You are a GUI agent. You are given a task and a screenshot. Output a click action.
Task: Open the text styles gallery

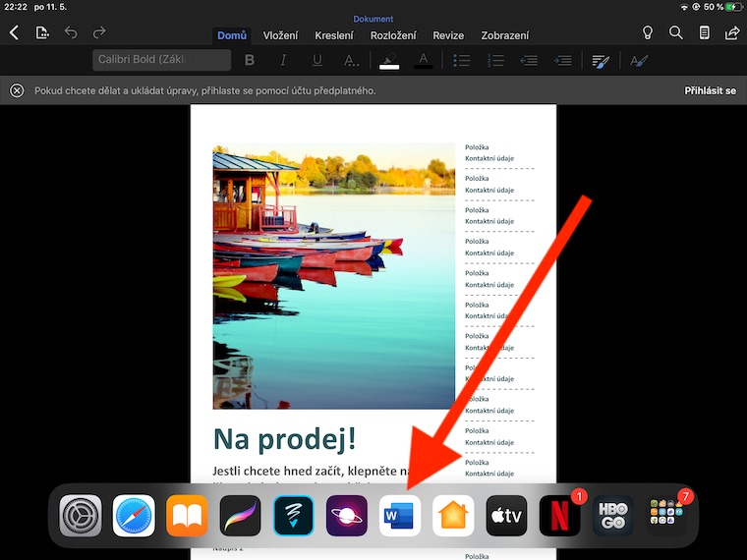(639, 61)
